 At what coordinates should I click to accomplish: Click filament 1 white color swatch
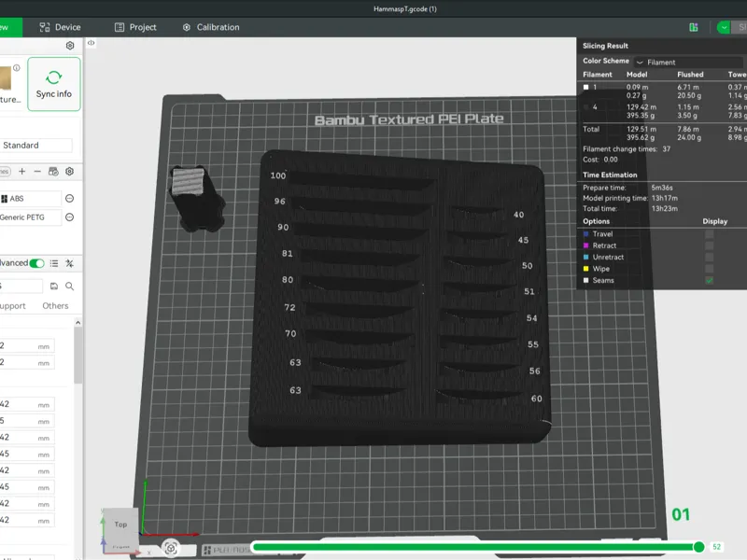(x=586, y=87)
